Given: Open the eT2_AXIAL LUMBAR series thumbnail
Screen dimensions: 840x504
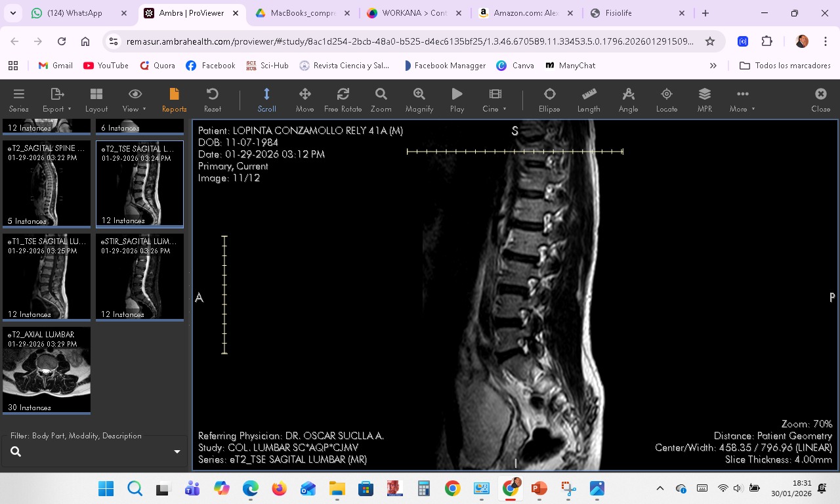Looking at the screenshot, I should coord(47,371).
